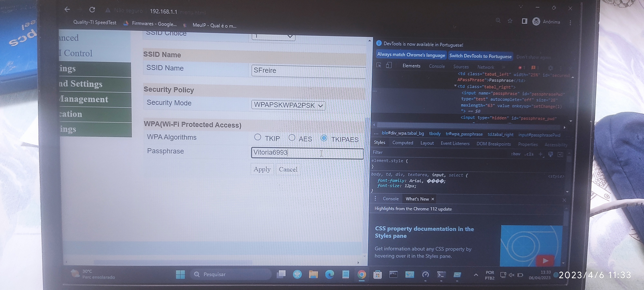The image size is (644, 290).
Task: Toggle the device toolbar icon in DevTools
Action: click(x=389, y=66)
